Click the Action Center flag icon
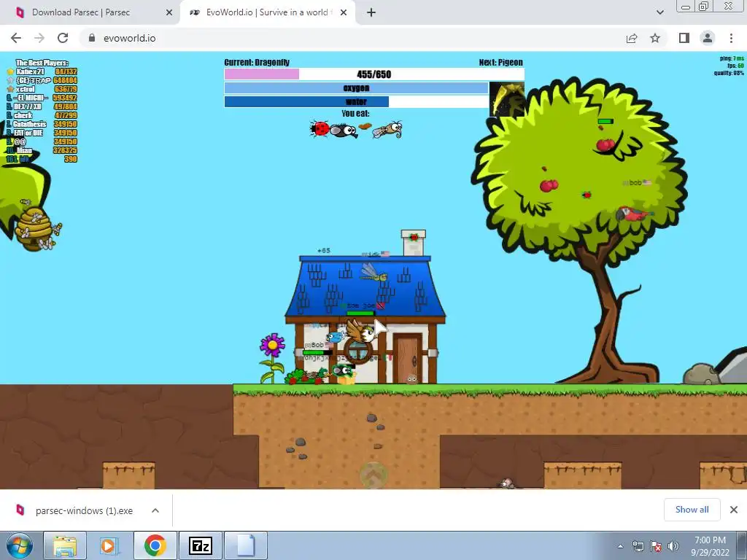This screenshot has width=747, height=560. point(656,546)
